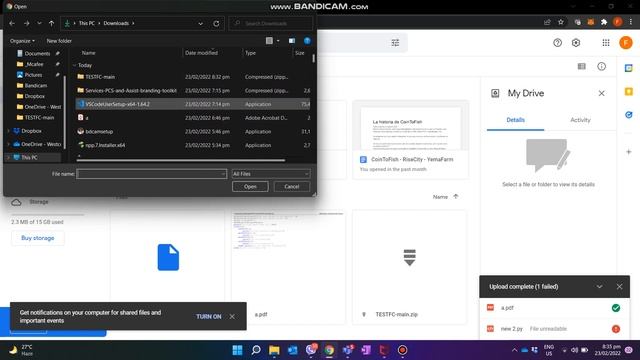Open Bandicam recorder in the taskbar
Screen dimensions: 640x360
point(402,350)
